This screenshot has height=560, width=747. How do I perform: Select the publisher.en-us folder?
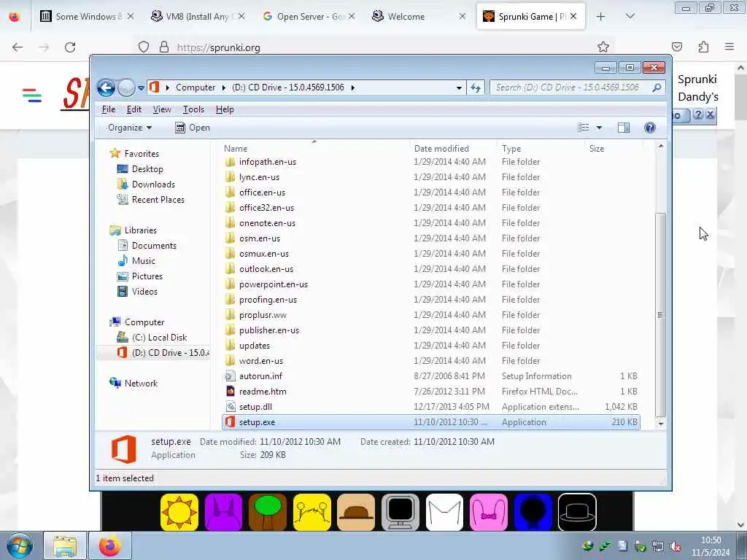coord(430,330)
